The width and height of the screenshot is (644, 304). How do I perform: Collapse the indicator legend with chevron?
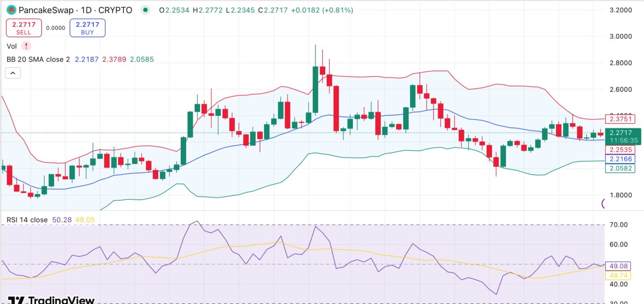[13, 73]
